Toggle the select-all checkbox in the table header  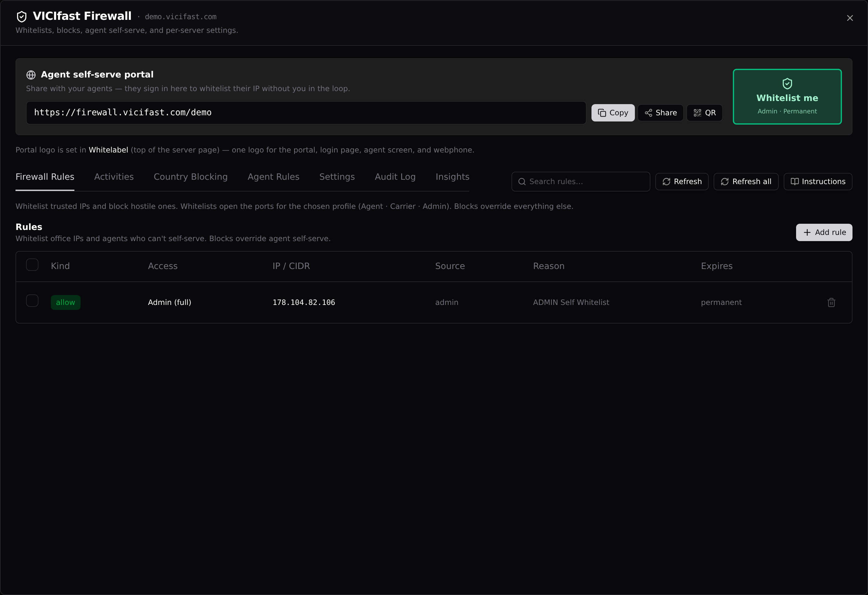point(32,265)
